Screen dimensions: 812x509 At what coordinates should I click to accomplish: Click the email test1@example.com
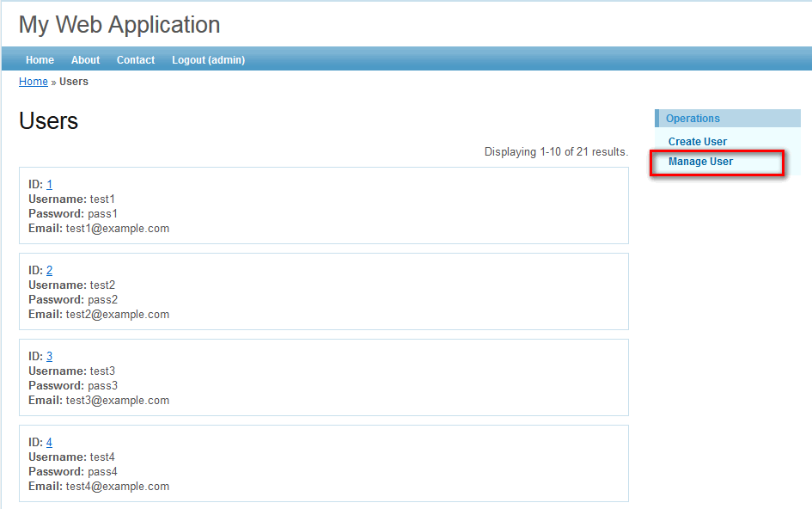pyautogui.click(x=118, y=229)
